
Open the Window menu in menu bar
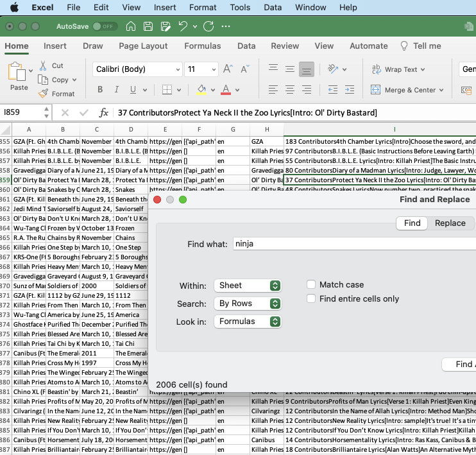tap(310, 7)
